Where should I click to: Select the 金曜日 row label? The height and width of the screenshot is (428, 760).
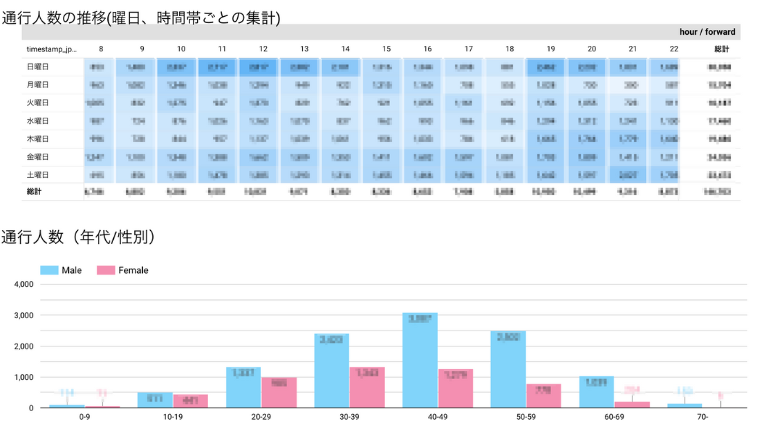pyautogui.click(x=38, y=157)
